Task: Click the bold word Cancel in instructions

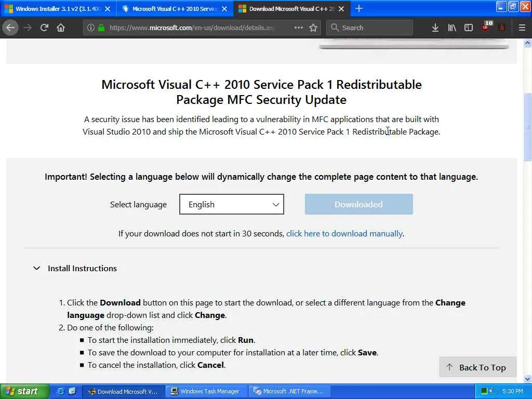Action: pos(210,365)
